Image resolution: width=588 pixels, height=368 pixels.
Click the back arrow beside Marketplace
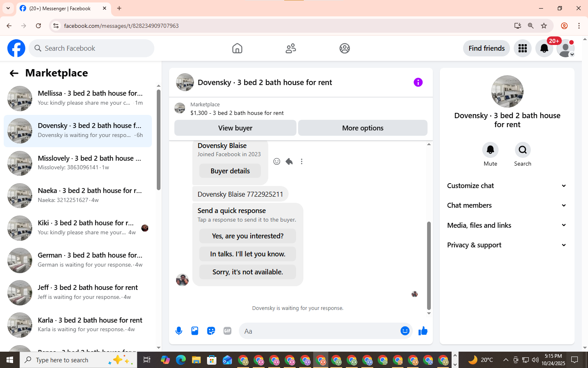click(14, 73)
